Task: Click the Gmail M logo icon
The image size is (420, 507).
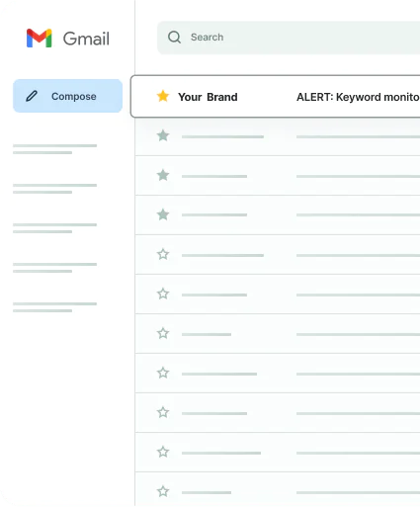Action: [40, 39]
